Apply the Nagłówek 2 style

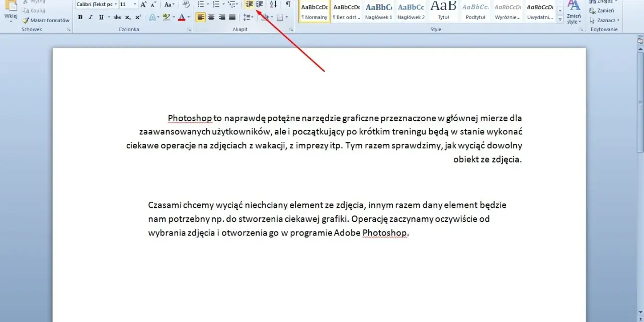[x=411, y=12]
